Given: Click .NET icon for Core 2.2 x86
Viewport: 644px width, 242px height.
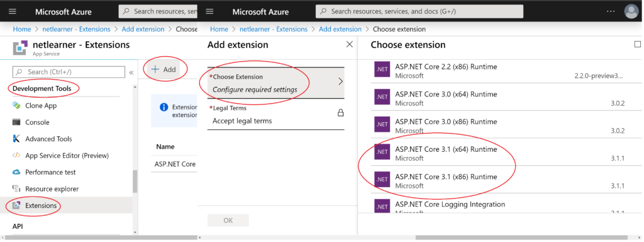Looking at the screenshot, I should coord(382,69).
